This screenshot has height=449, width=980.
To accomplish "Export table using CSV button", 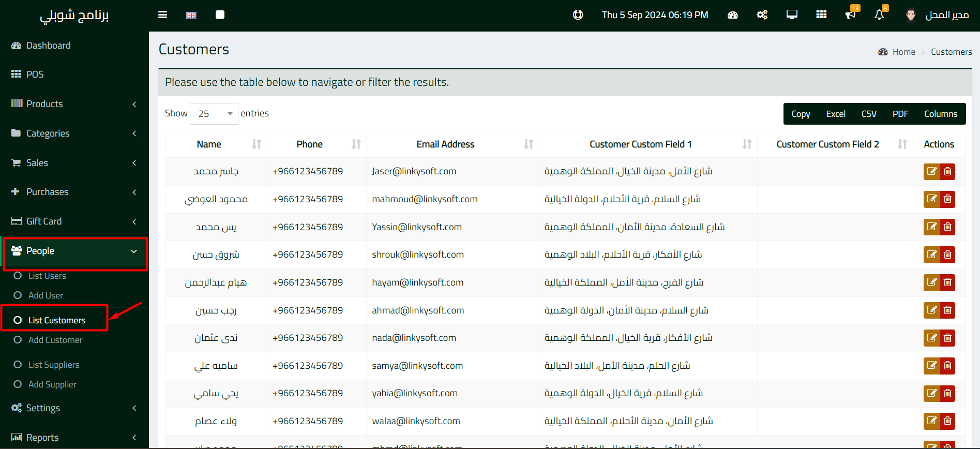I will point(869,114).
